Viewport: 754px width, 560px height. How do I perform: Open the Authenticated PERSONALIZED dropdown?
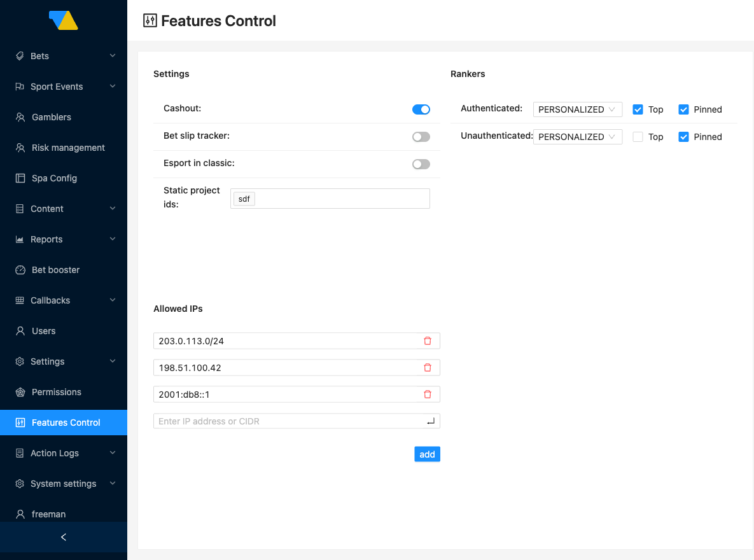[578, 109]
